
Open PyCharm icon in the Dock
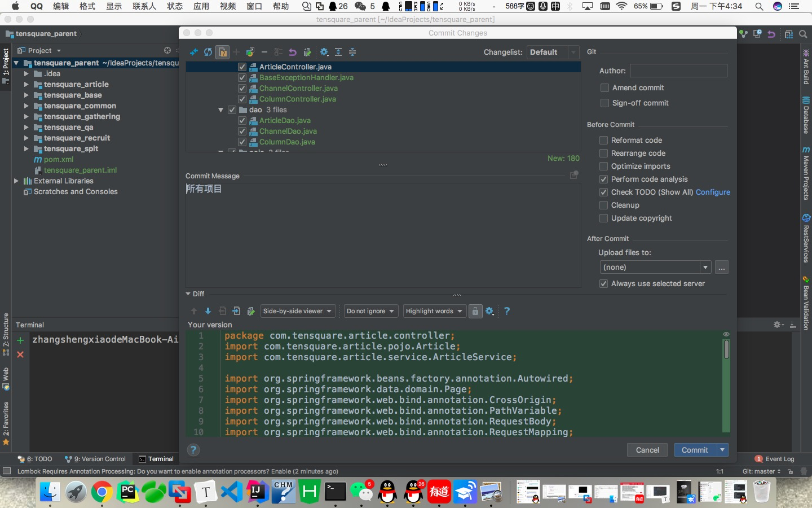[x=128, y=492]
